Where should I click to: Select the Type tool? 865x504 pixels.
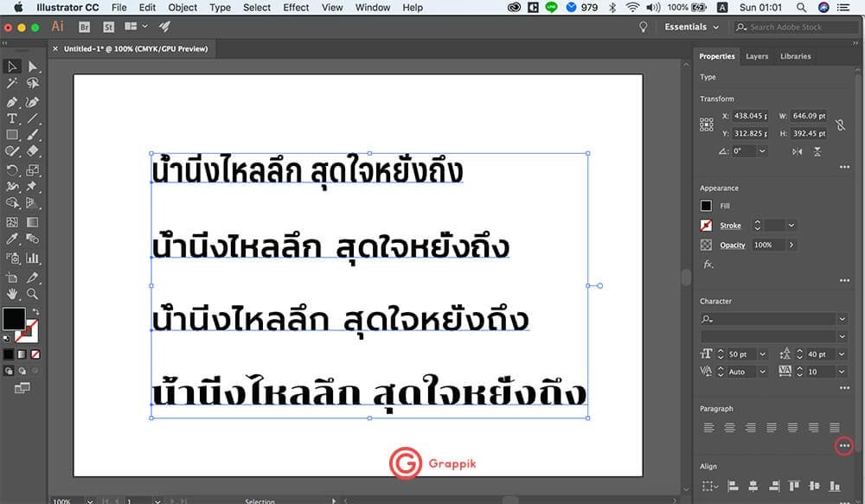[12, 117]
